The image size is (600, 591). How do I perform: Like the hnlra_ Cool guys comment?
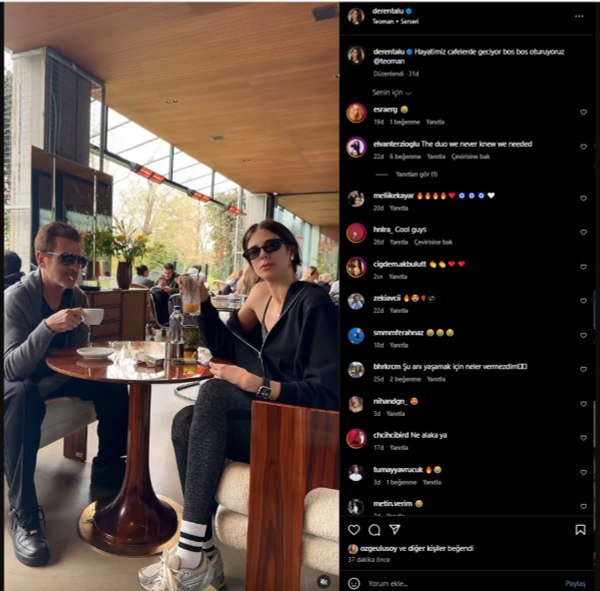[x=583, y=232]
